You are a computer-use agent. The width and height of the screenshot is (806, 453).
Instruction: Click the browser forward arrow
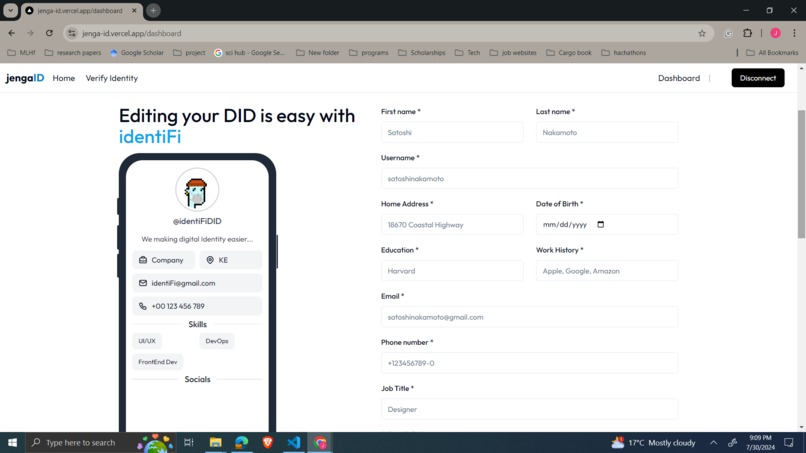[30, 33]
